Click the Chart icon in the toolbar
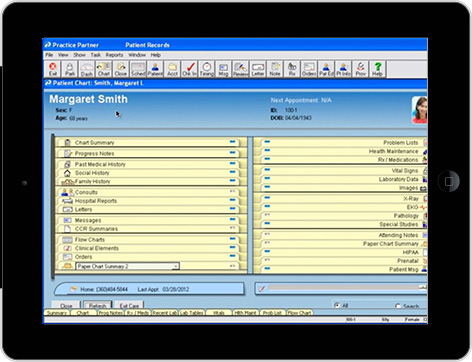This screenshot has width=472, height=362. (x=104, y=69)
